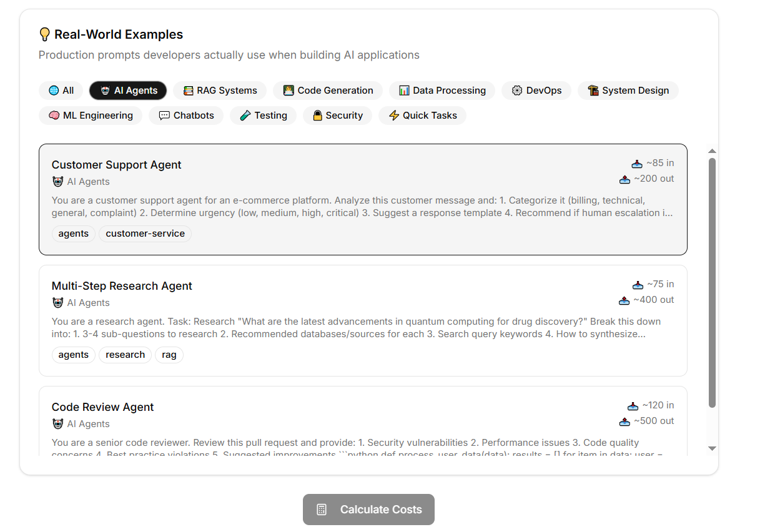Screen dimensions: 770x532
Task: Select the Code Generation category filter
Action: pyautogui.click(x=328, y=91)
